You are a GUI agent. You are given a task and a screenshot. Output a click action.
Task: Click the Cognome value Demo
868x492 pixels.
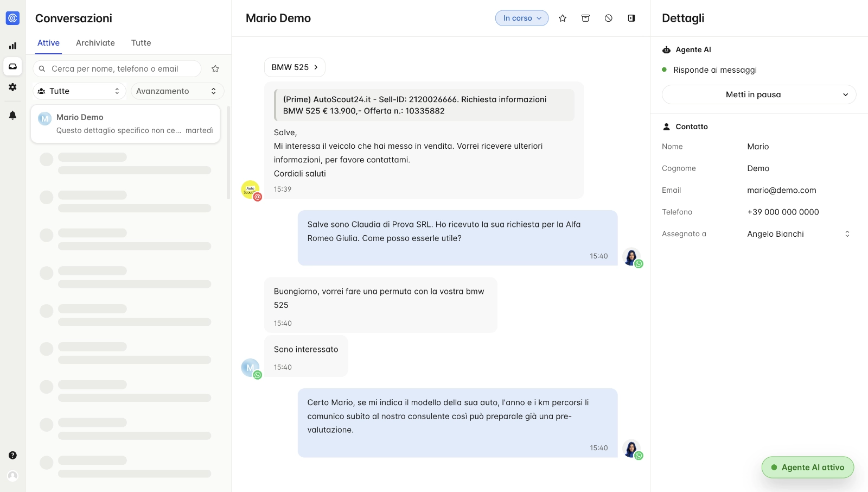pos(758,168)
